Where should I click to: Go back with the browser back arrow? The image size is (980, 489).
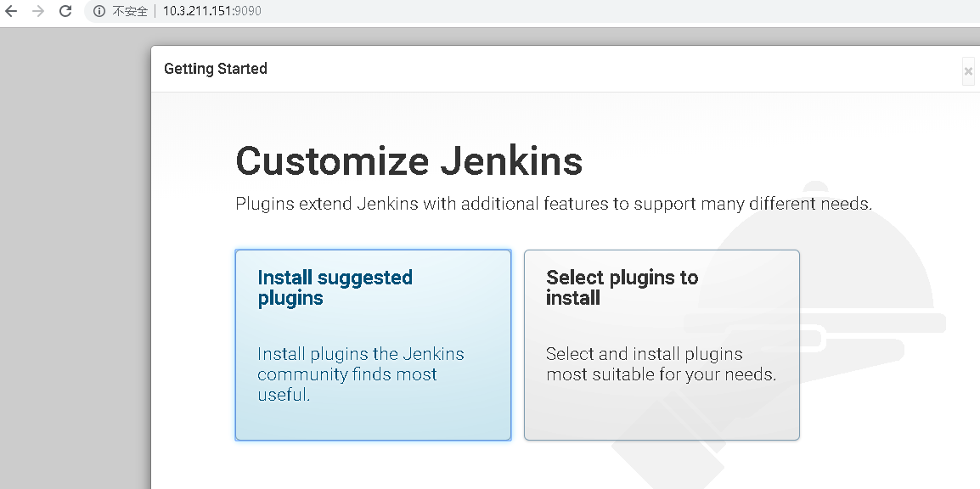click(11, 11)
